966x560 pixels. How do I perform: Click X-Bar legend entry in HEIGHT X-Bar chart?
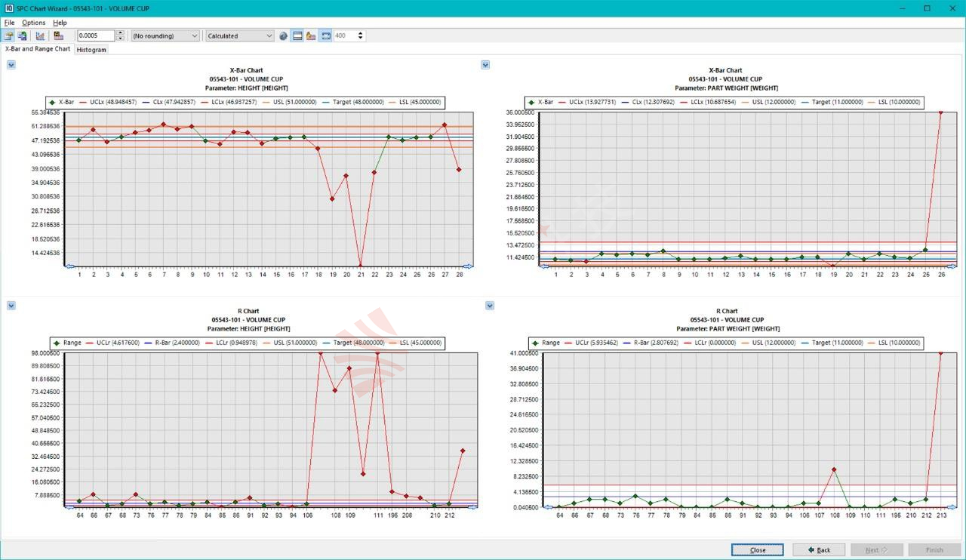[62, 102]
